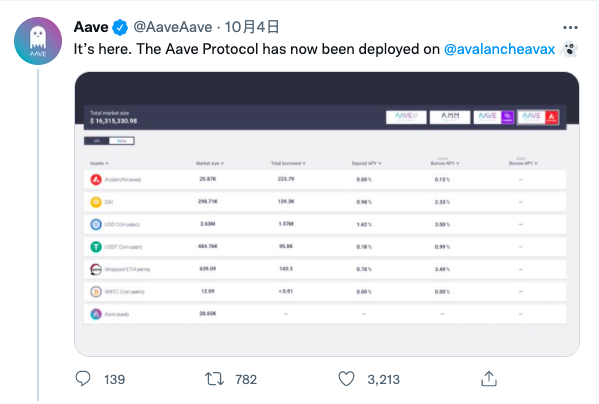Viewport: 599px width, 404px height.
Task: Toggle the Native currency switch option
Action: 121,141
